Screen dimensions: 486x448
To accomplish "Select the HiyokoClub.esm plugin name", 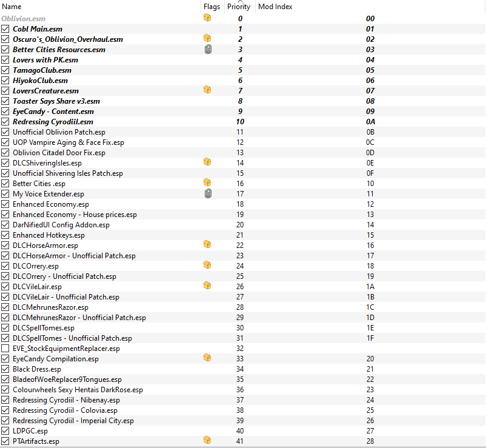I will [40, 81].
